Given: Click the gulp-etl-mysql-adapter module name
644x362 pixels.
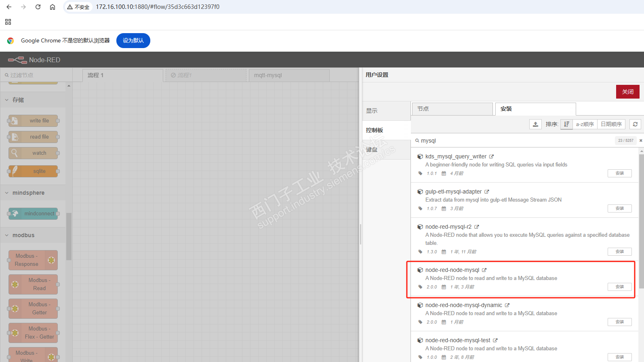Looking at the screenshot, I should tap(453, 192).
